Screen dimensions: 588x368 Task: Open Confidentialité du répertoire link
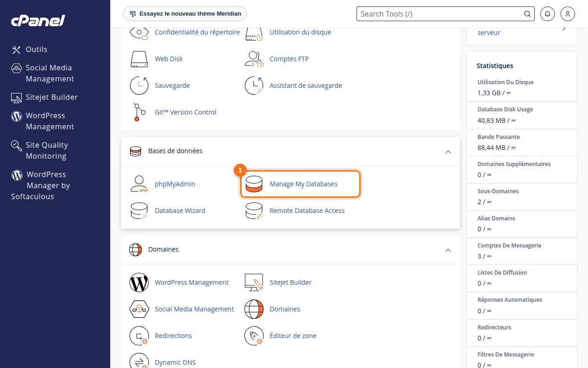click(x=197, y=32)
